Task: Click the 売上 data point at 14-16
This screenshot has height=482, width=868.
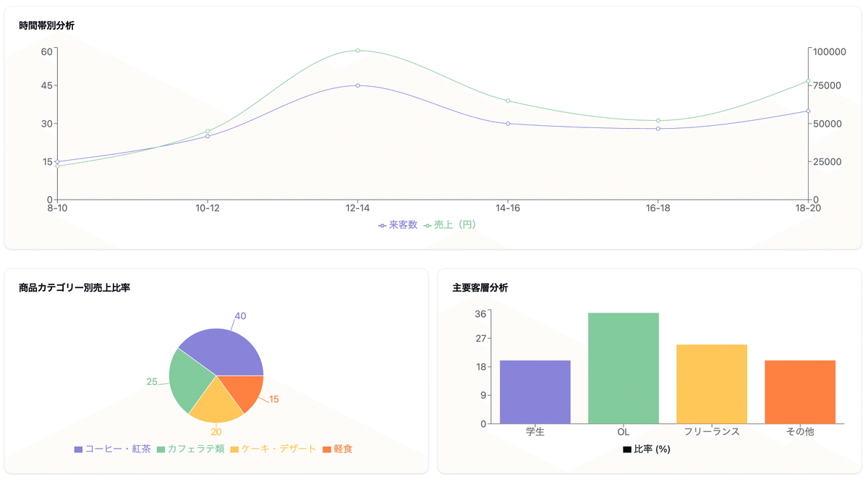Action: click(x=508, y=101)
